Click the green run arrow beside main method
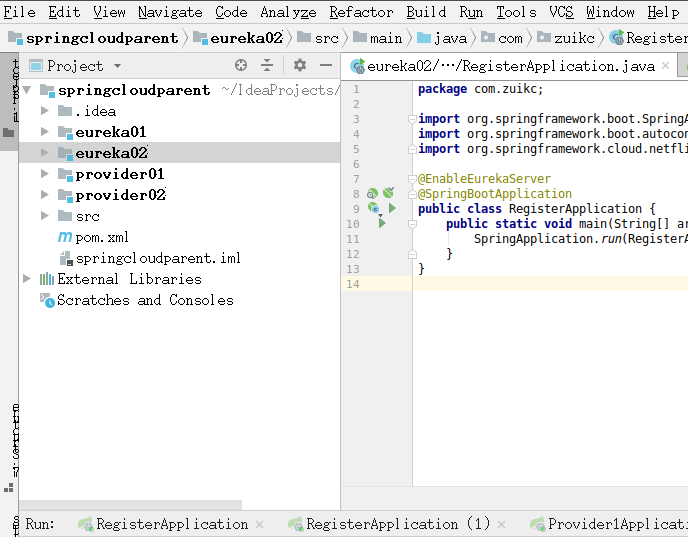Image resolution: width=688 pixels, height=537 pixels. coord(382,223)
